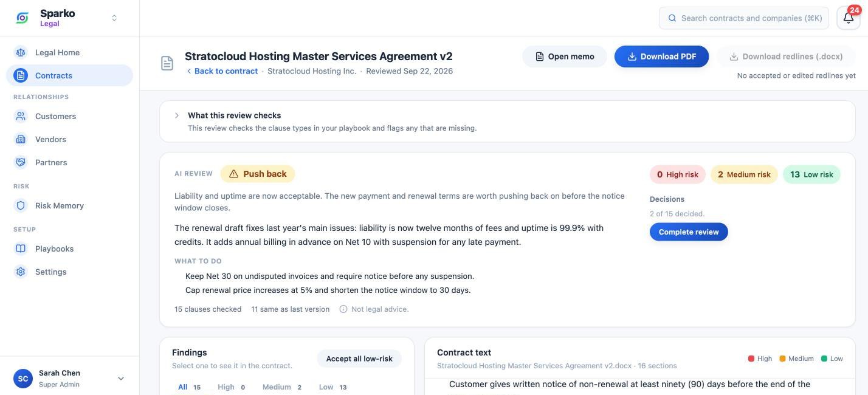Select the All 15 findings tab

click(x=189, y=387)
